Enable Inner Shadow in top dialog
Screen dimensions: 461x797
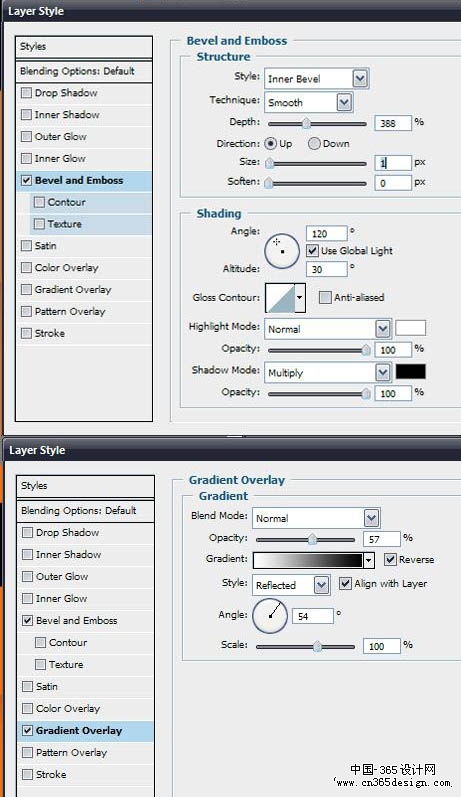[x=26, y=115]
